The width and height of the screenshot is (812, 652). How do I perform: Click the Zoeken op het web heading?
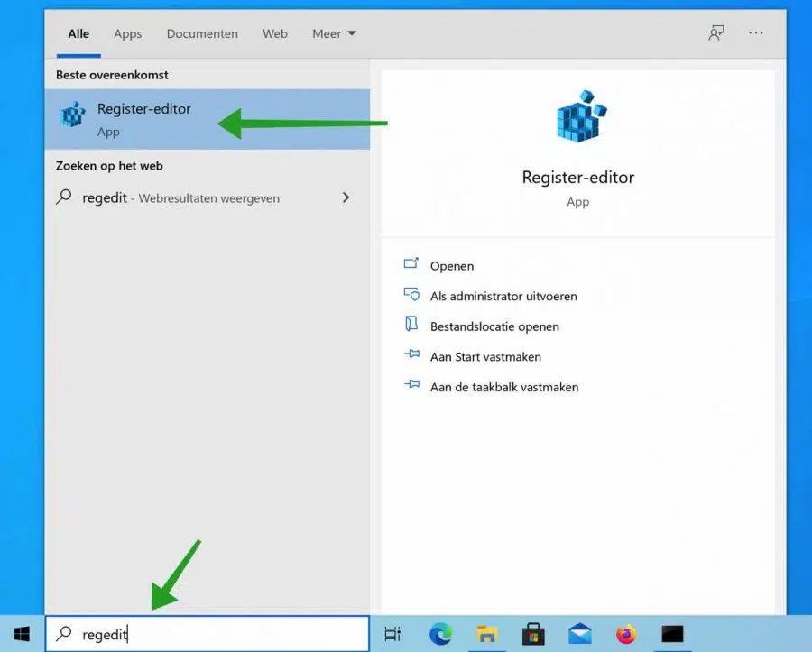109,166
